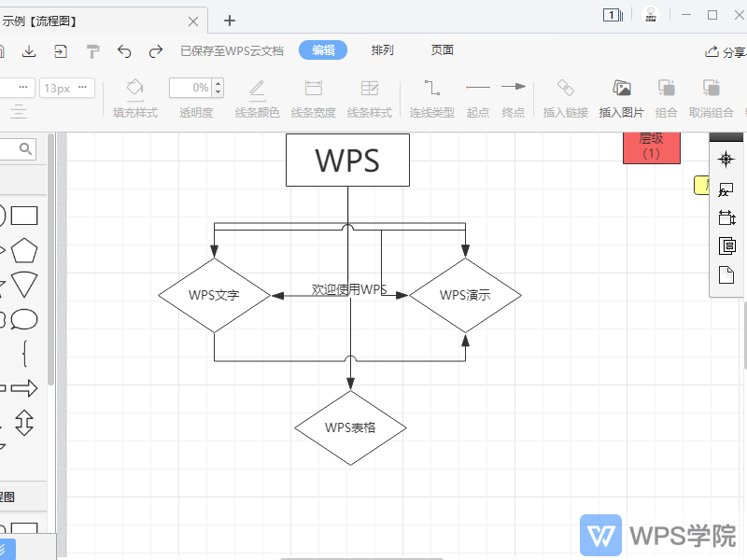This screenshot has width=747, height=560.
Task: Click the navigation compass icon on right panel
Action: pos(726,160)
